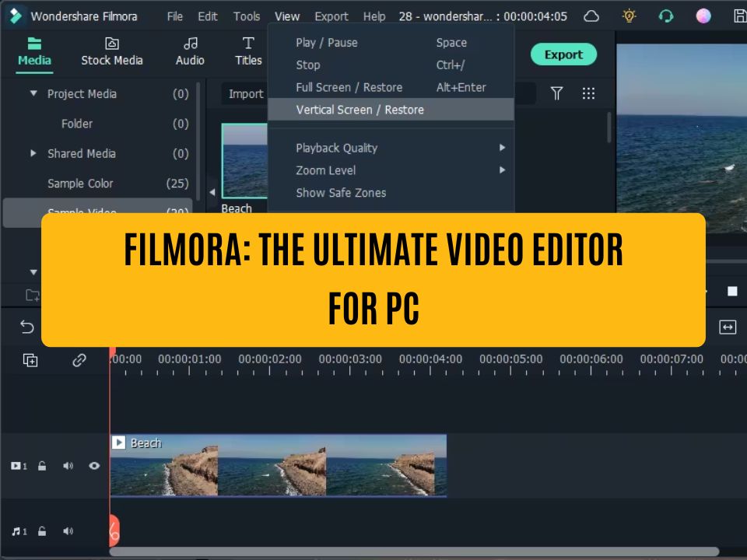This screenshot has width=747, height=560.
Task: Toggle the auto ripple link icon
Action: [79, 360]
